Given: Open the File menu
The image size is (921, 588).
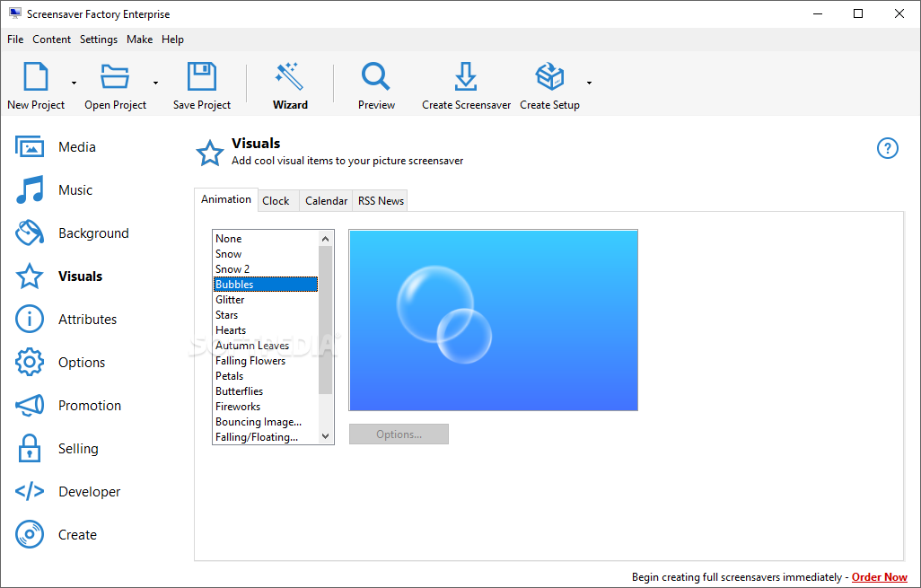Looking at the screenshot, I should tap(15, 39).
